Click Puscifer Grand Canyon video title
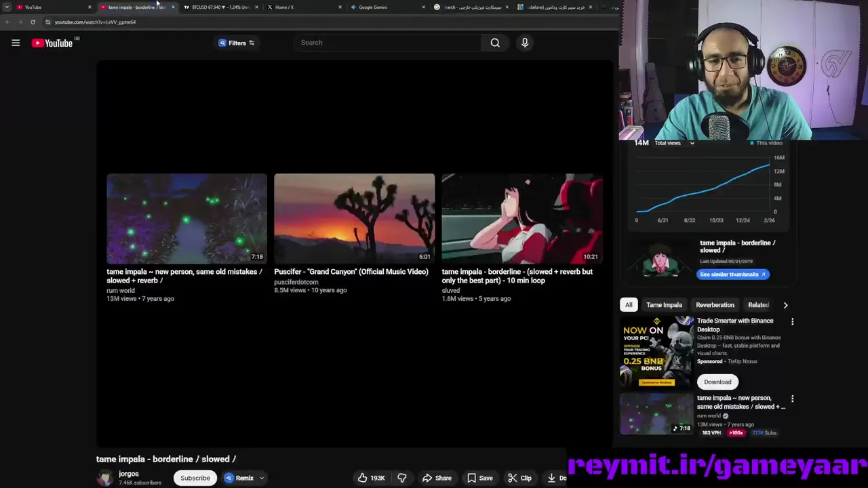The height and width of the screenshot is (488, 868). (x=351, y=272)
